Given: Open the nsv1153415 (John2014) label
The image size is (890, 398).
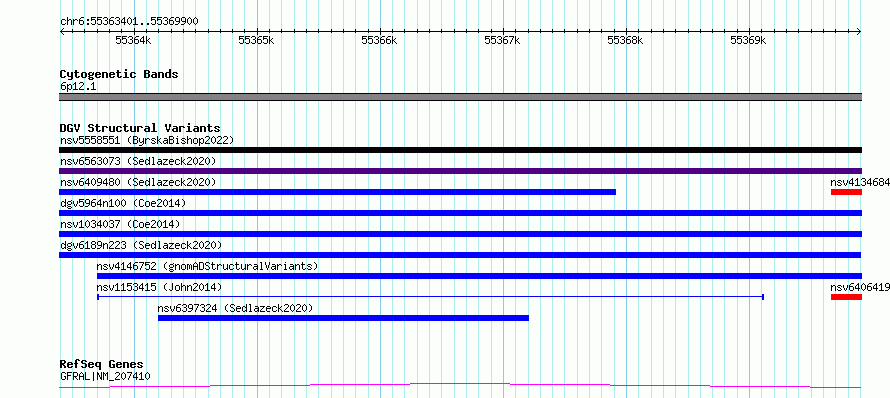Looking at the screenshot, I should pos(159,287).
